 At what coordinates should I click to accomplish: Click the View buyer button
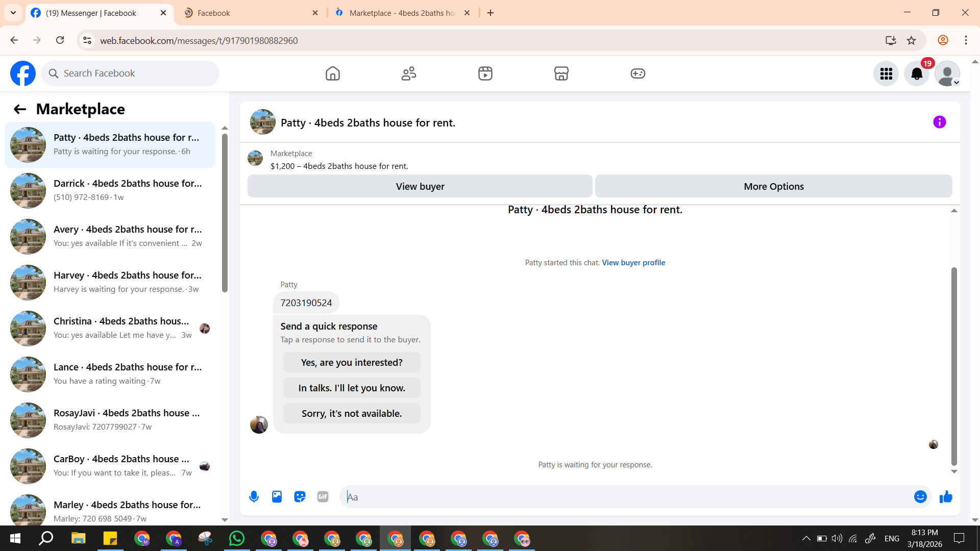(420, 186)
